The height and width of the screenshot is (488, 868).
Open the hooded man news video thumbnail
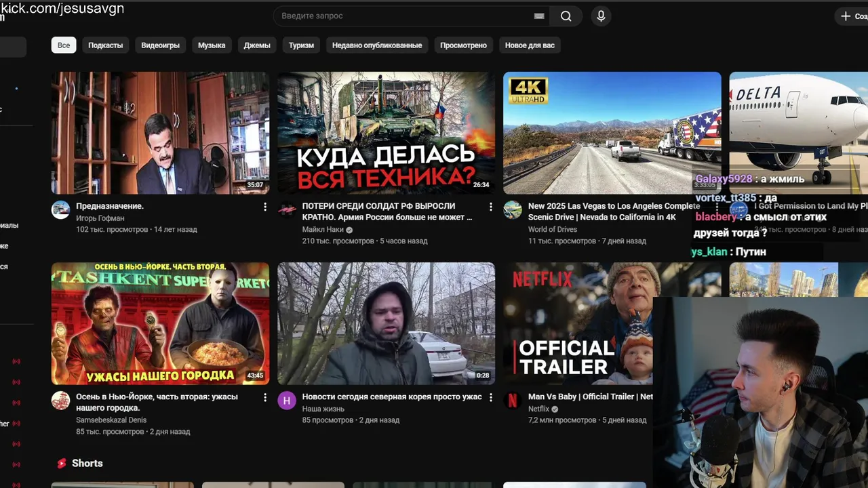tap(386, 324)
